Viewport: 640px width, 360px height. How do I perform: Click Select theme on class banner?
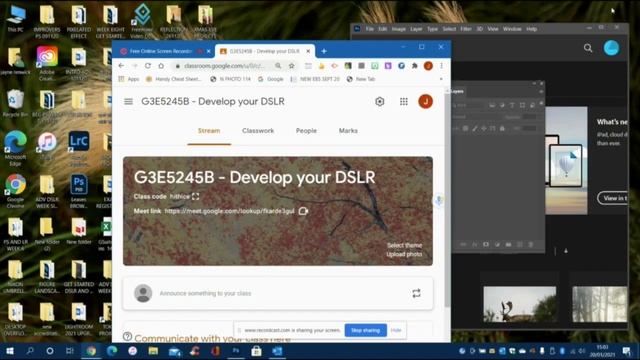pyautogui.click(x=404, y=245)
